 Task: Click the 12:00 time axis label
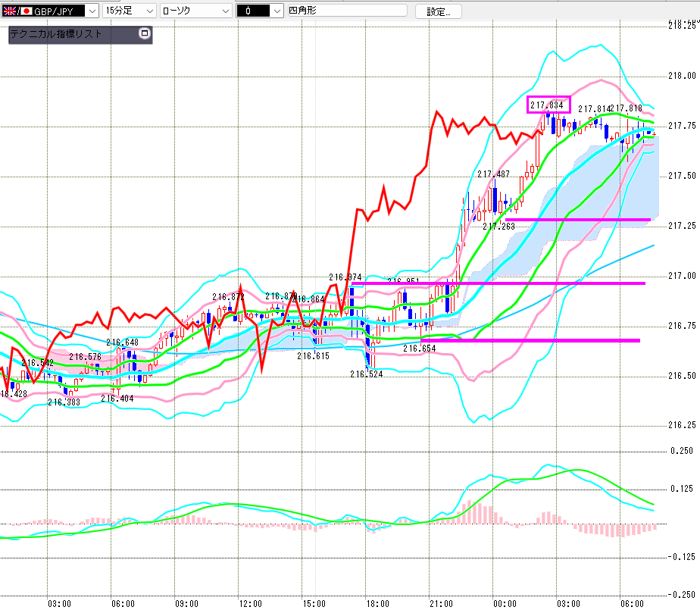(x=251, y=604)
